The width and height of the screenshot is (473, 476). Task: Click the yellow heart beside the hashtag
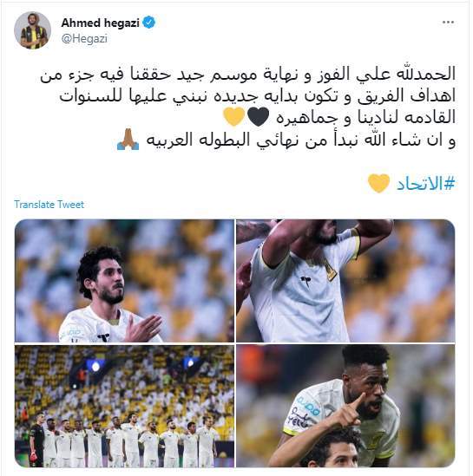[378, 183]
